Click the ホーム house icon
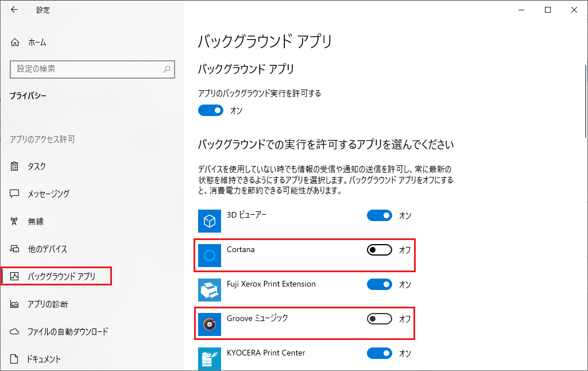588x371 pixels. 16,42
